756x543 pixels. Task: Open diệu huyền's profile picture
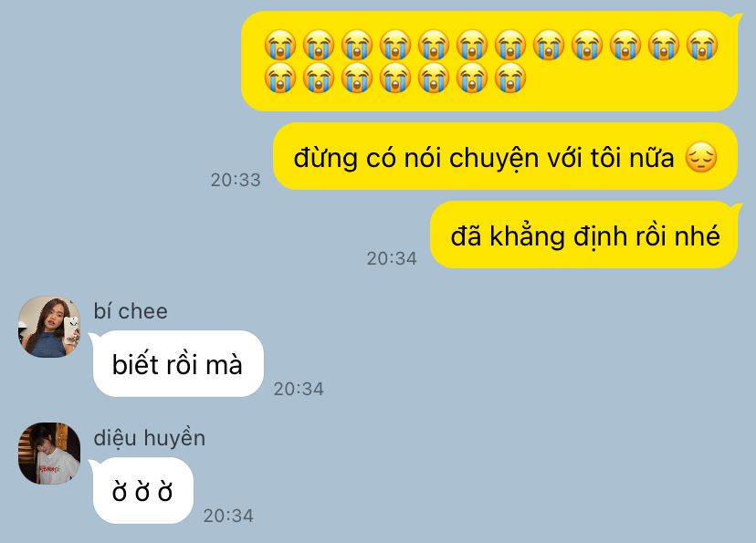coord(49,454)
